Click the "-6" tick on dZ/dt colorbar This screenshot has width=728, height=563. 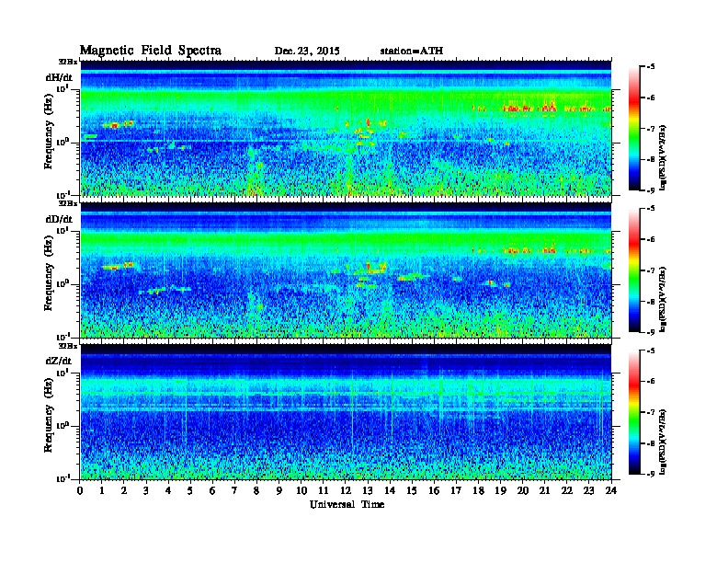[x=651, y=381]
